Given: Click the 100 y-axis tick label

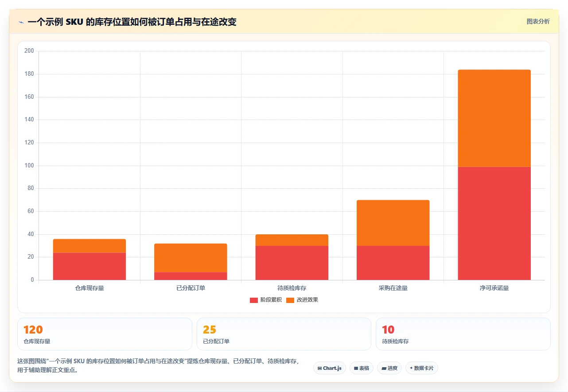Looking at the screenshot, I should coord(29,166).
